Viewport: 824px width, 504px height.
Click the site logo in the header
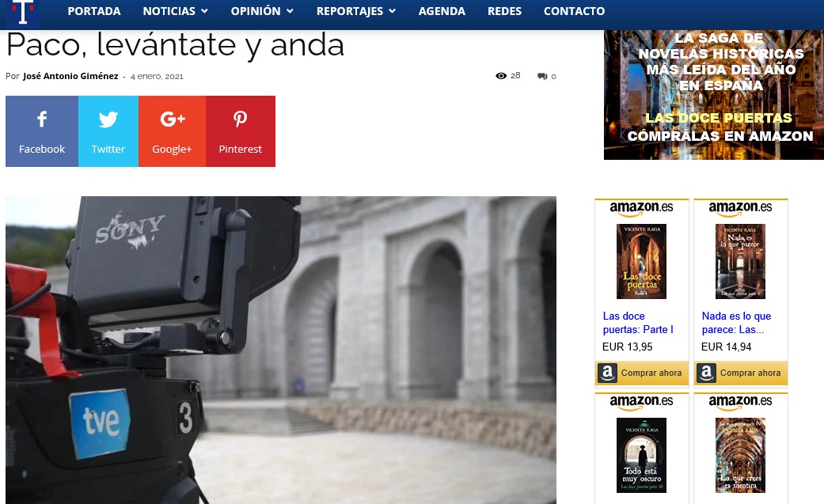point(22,13)
